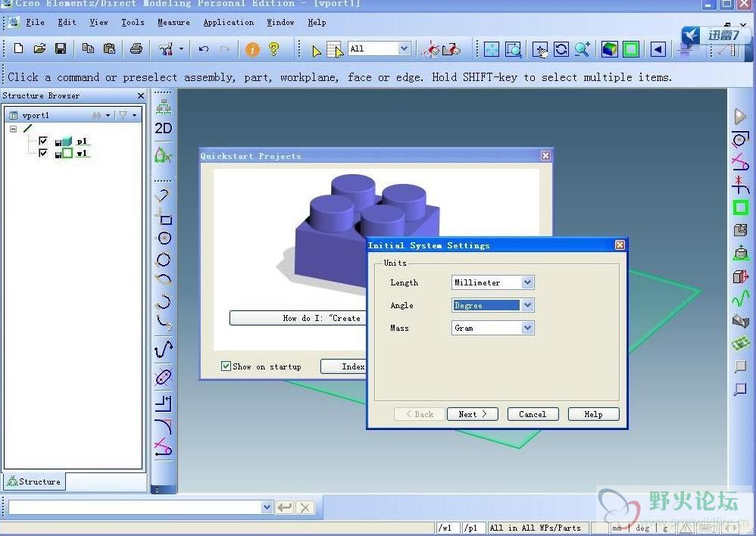The width and height of the screenshot is (756, 536).
Task: Click the play triangle icon in right toolbar
Action: [x=740, y=116]
